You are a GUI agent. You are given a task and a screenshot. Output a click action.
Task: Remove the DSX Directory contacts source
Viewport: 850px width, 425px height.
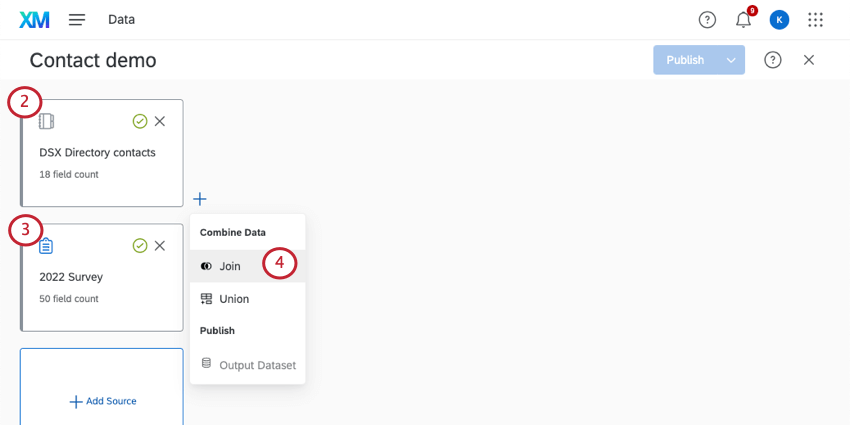coord(160,121)
